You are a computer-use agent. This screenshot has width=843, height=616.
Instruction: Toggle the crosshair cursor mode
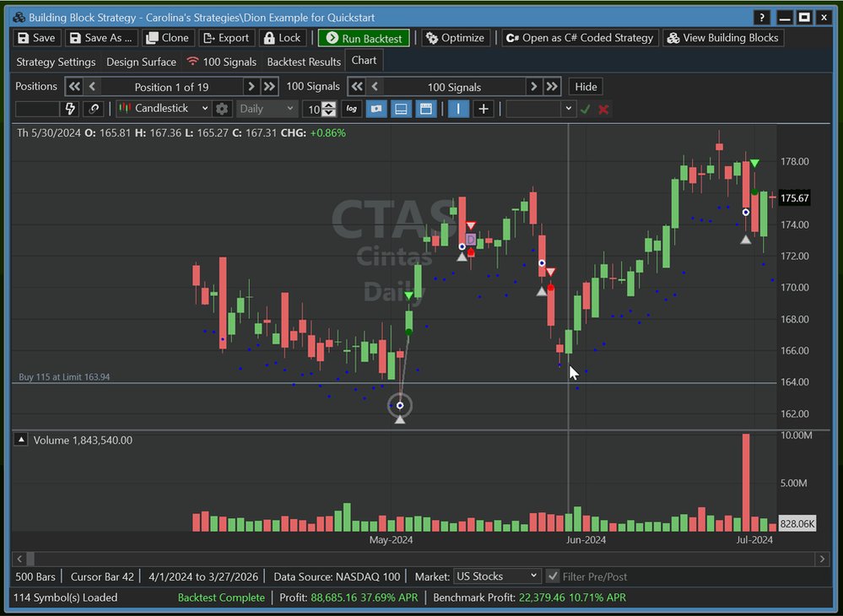click(484, 109)
